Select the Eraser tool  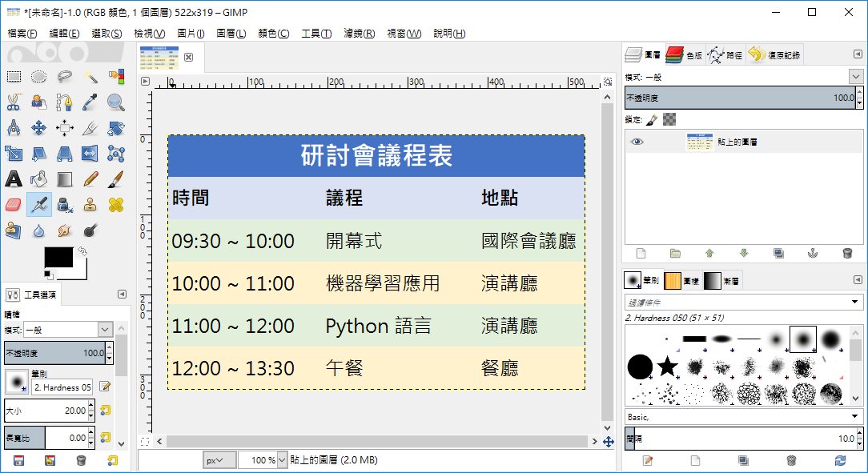14,205
